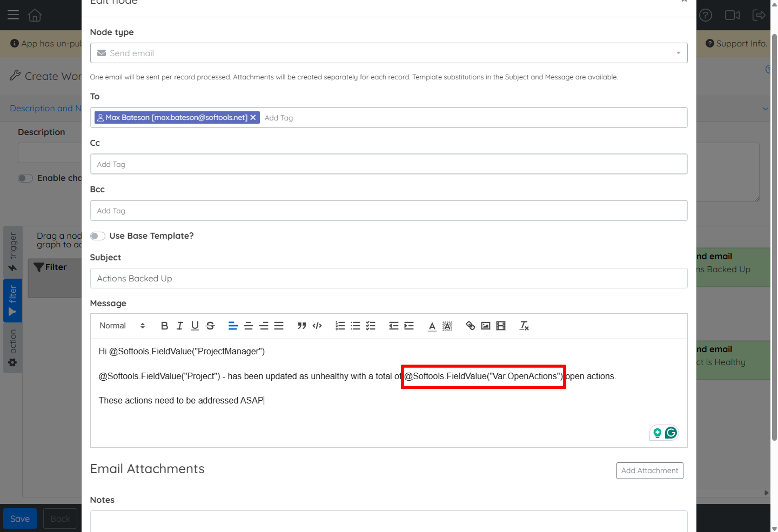Select the Filter node in palette
This screenshot has width=778, height=532.
[55, 278]
